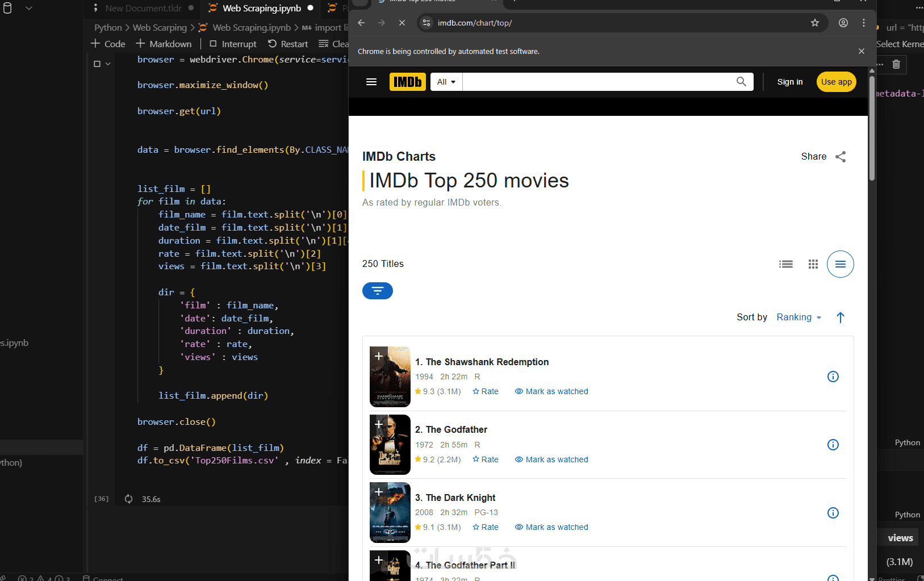Open The Godfather title link
This screenshot has width=924, height=581.
pos(451,429)
